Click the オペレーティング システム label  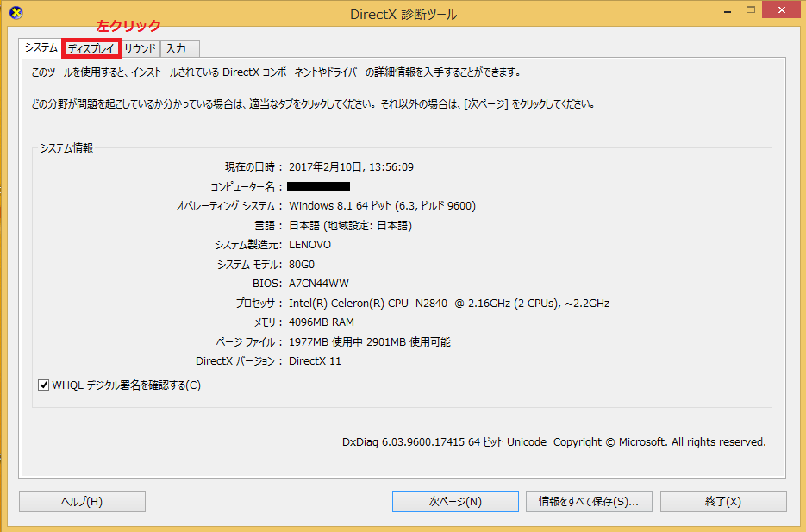click(x=229, y=206)
